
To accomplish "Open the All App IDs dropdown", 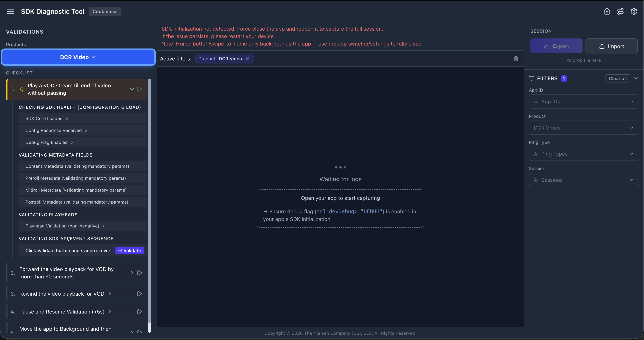I will coord(583,101).
